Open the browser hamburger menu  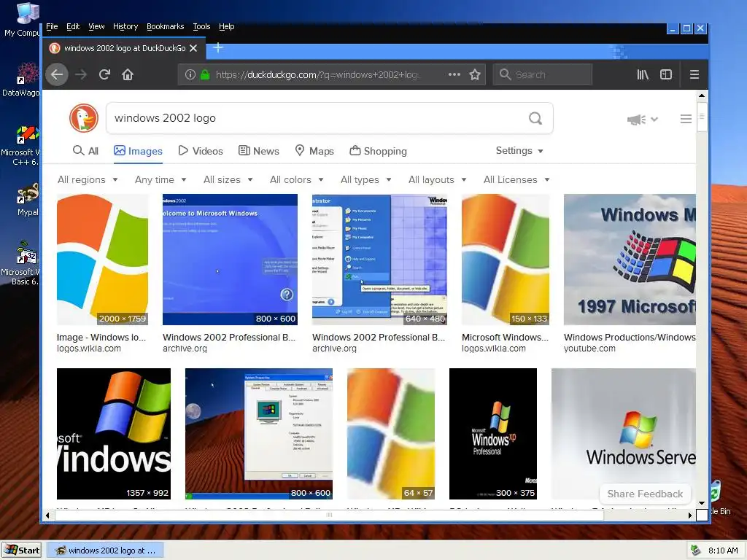click(694, 75)
